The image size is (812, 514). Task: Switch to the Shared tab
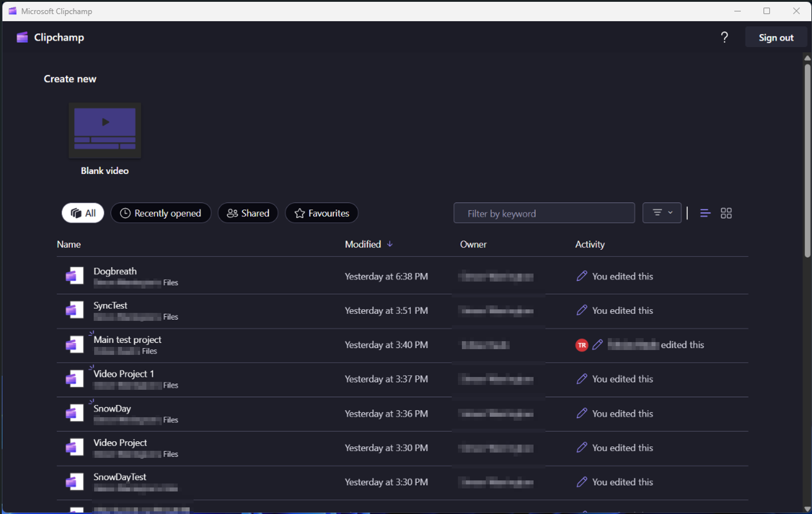[x=248, y=213]
